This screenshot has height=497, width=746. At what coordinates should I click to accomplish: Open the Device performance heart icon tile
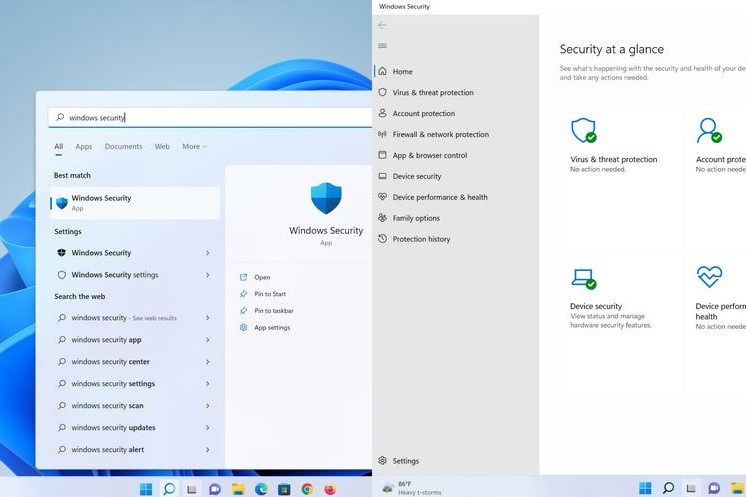coord(709,277)
